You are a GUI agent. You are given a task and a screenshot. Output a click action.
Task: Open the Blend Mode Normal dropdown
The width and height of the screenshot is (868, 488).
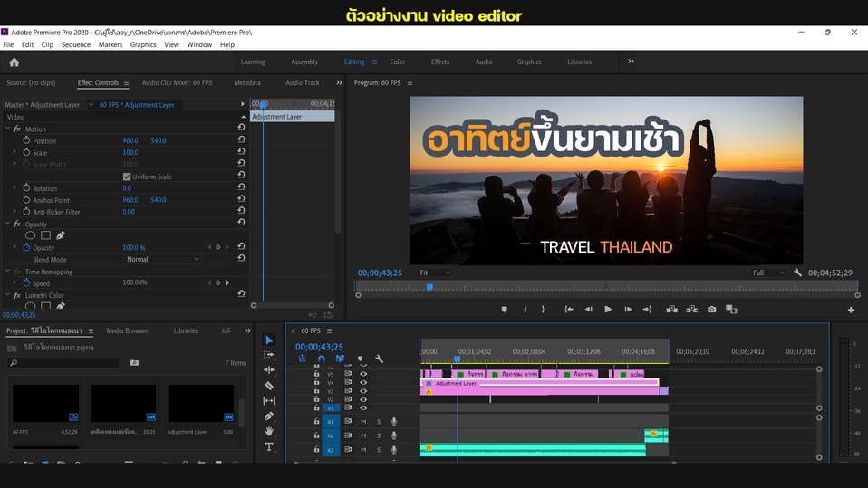pos(162,259)
